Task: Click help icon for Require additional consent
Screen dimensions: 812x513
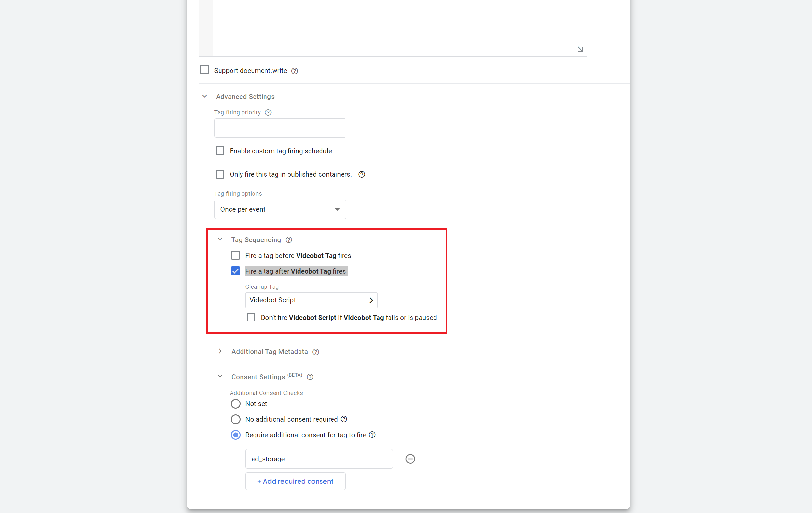Action: [372, 435]
